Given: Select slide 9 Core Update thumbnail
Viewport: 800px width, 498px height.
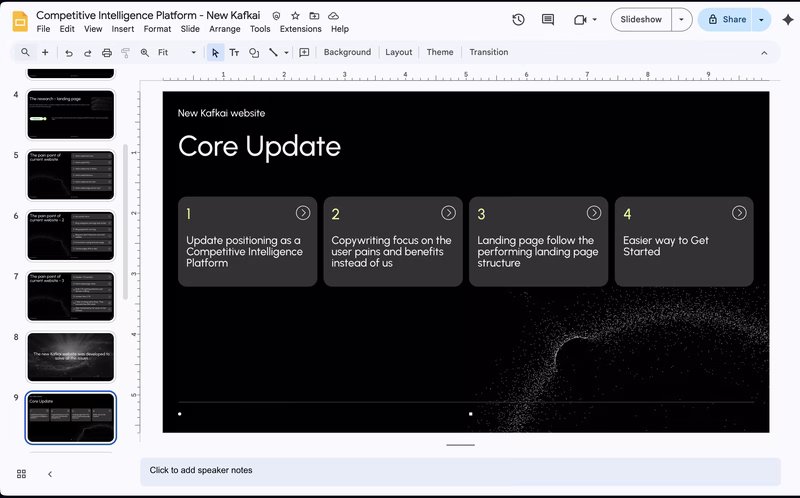Looking at the screenshot, I should [71, 418].
